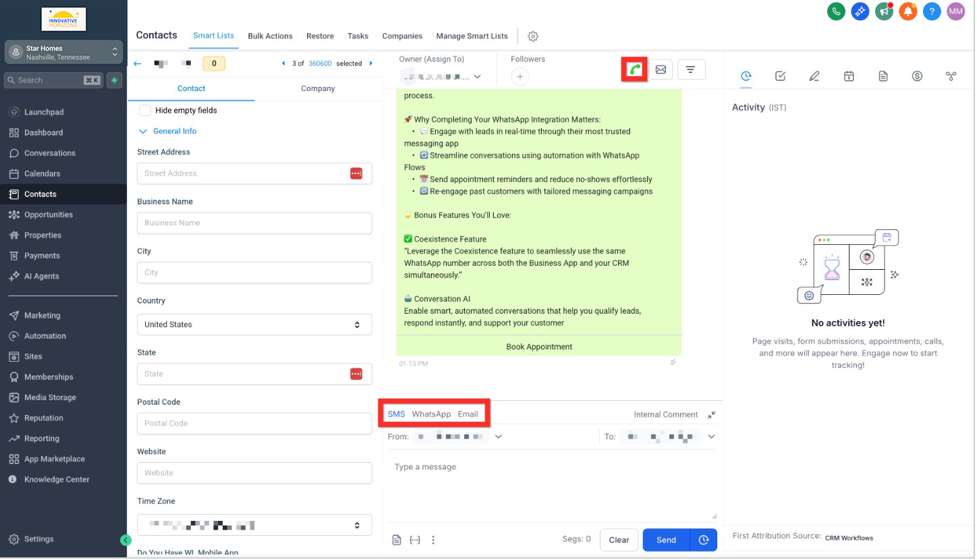Viewport: 977px width, 560px height.
Task: Collapse the sidebar with green arrow
Action: coord(125,540)
